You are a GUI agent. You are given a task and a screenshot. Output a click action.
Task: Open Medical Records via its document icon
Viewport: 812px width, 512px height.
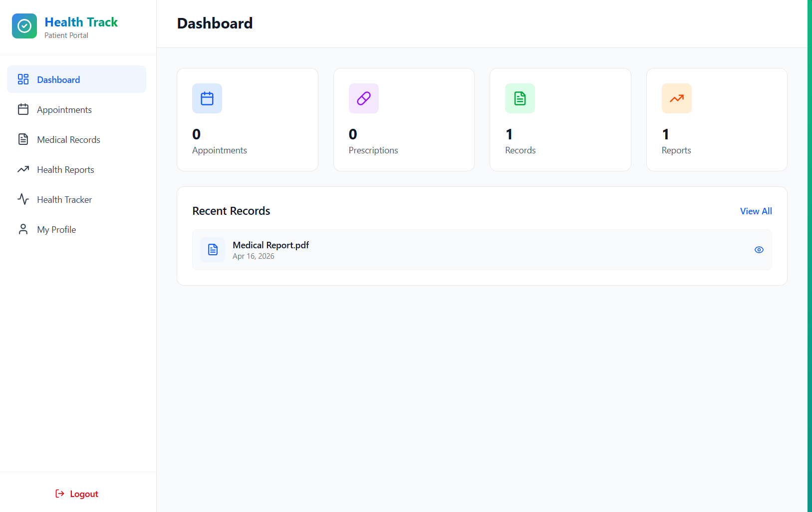coord(23,139)
